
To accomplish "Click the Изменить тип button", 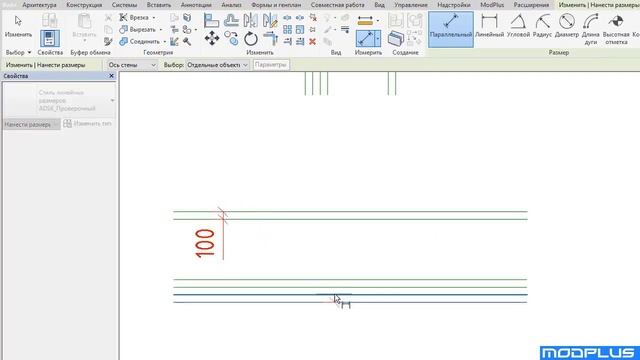I will [88, 124].
